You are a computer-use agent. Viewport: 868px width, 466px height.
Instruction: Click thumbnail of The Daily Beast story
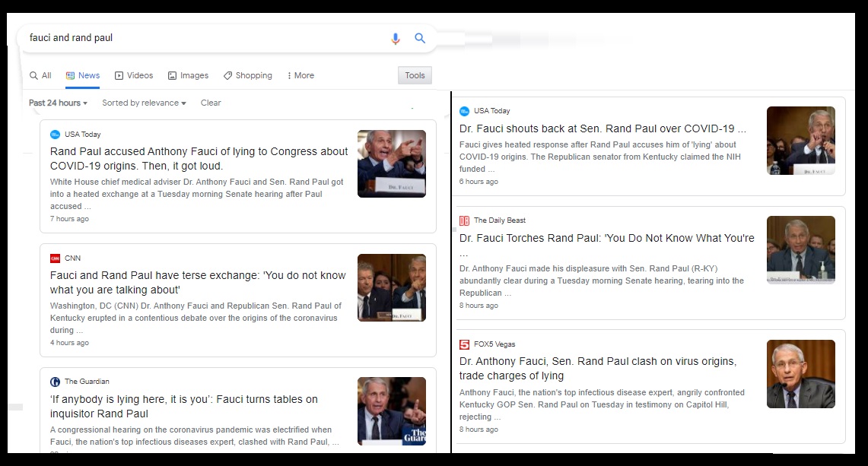801,249
